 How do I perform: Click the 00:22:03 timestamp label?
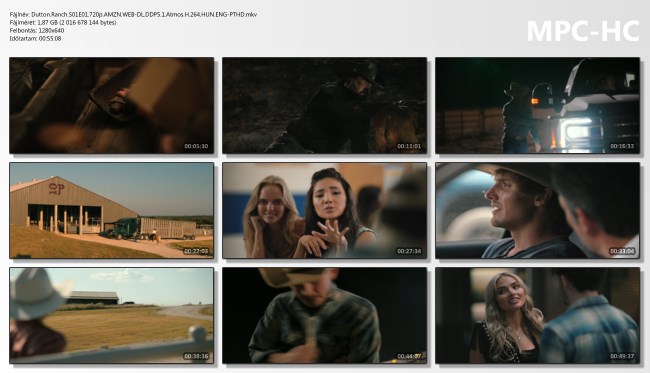pyautogui.click(x=196, y=251)
